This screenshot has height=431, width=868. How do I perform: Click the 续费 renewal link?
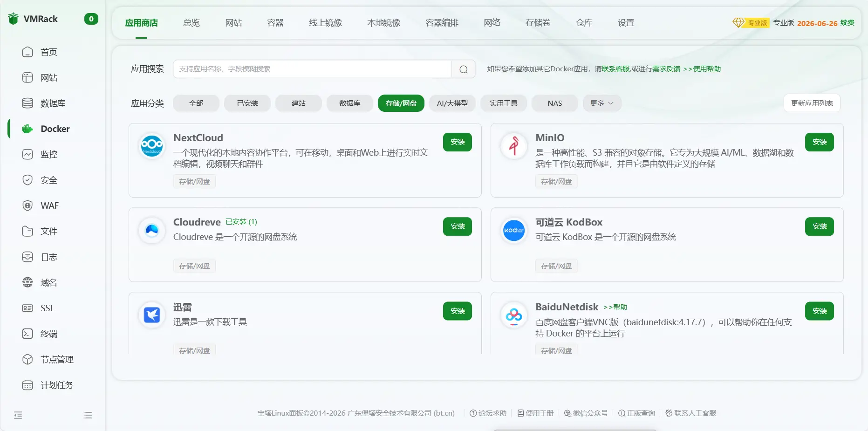coord(847,23)
